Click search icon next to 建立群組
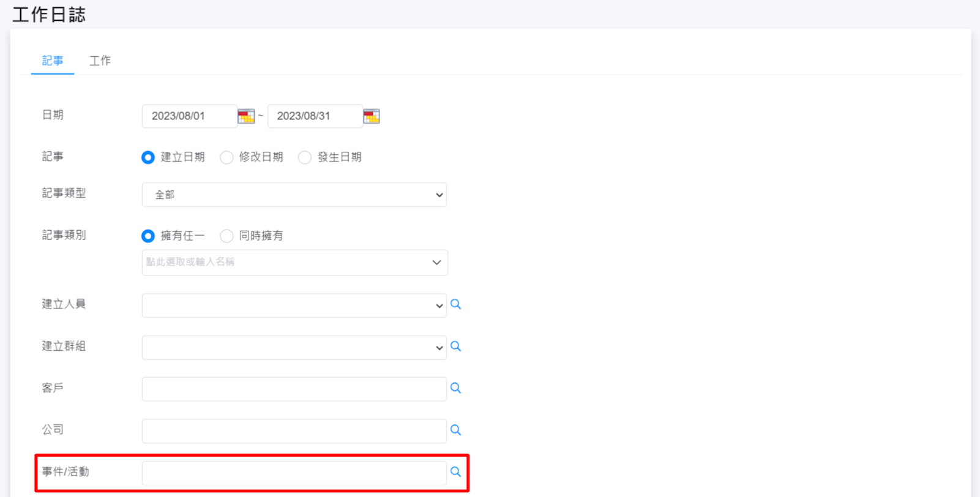 (455, 346)
